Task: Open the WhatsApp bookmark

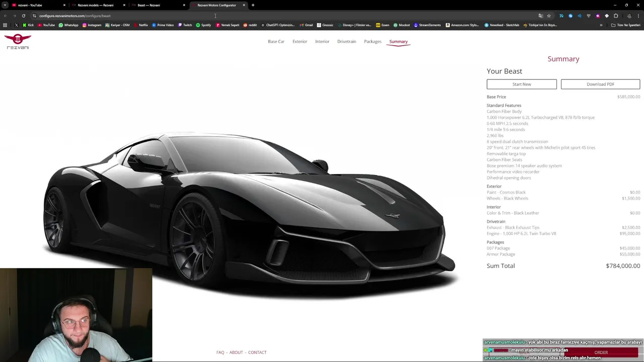Action: tap(68, 25)
